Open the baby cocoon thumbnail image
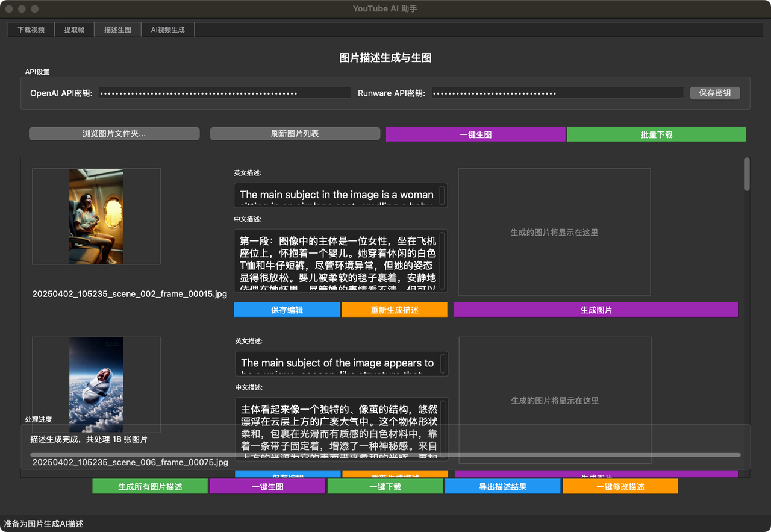 pyautogui.click(x=96, y=384)
